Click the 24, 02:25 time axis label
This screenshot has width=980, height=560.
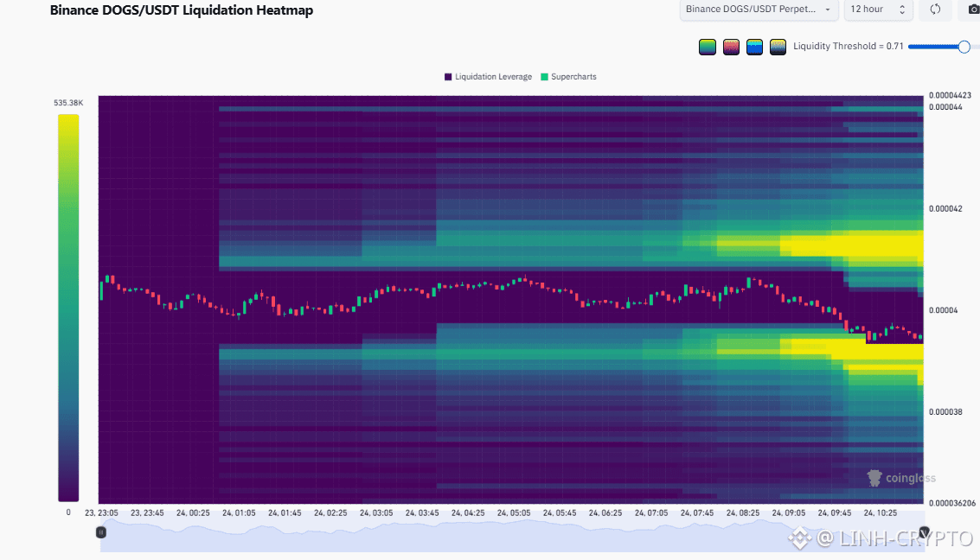(x=330, y=513)
